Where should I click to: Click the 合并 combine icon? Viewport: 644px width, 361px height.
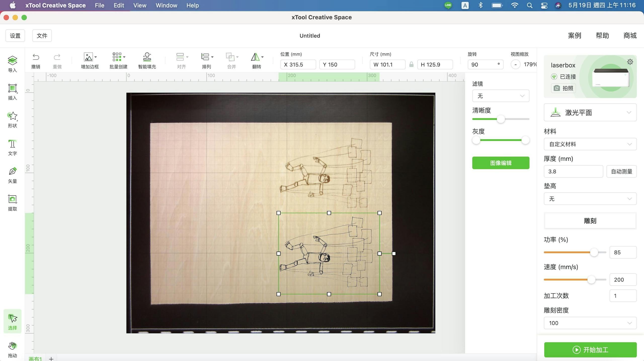point(230,57)
